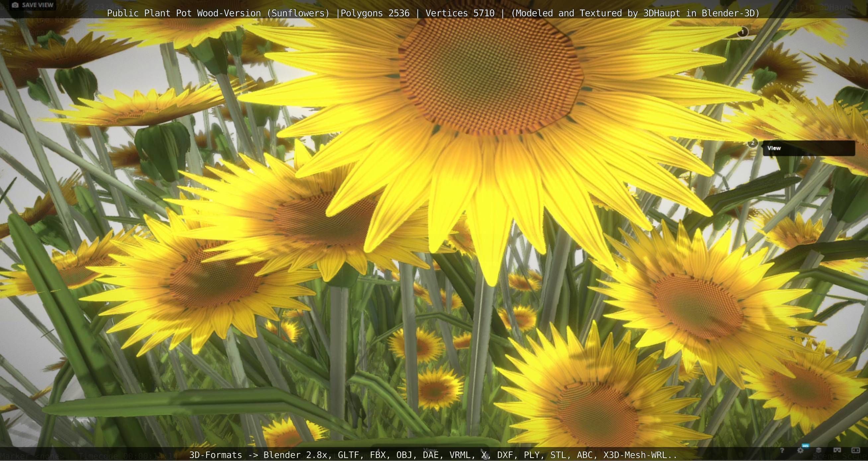Click the faint View annotation label at bottom
This screenshot has width=868, height=461.
point(430,450)
